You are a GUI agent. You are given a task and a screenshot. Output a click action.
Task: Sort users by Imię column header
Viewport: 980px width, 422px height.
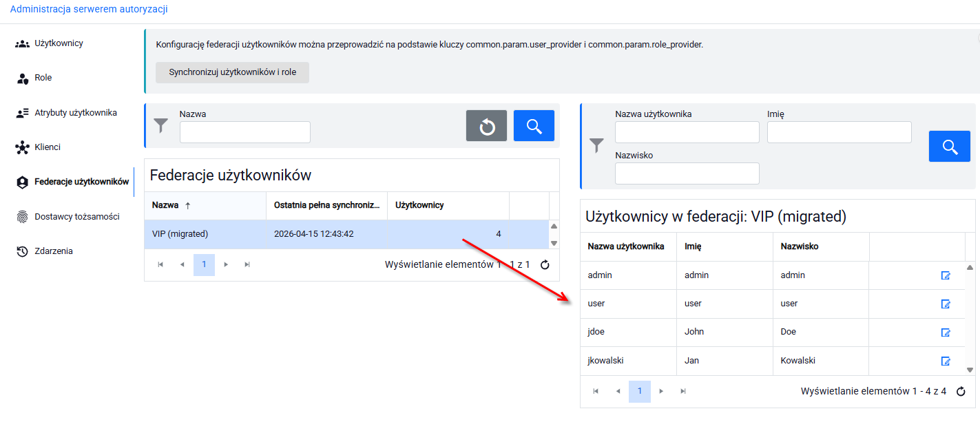click(725, 246)
